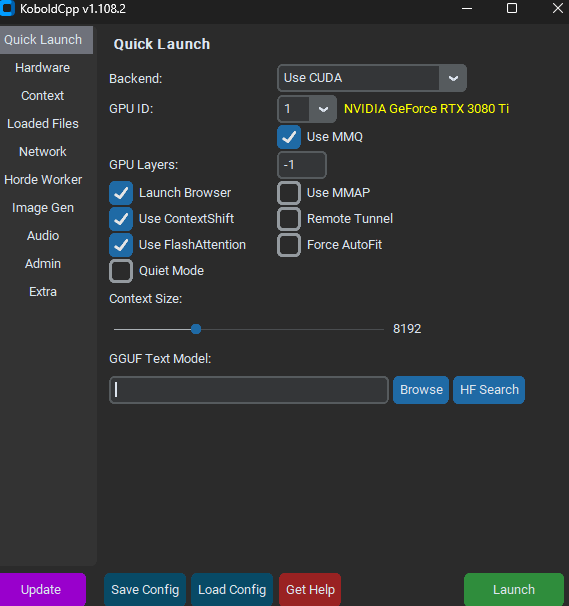The image size is (569, 606).
Task: Click the KoboldCpp app icon in title bar
Action: point(7,8)
